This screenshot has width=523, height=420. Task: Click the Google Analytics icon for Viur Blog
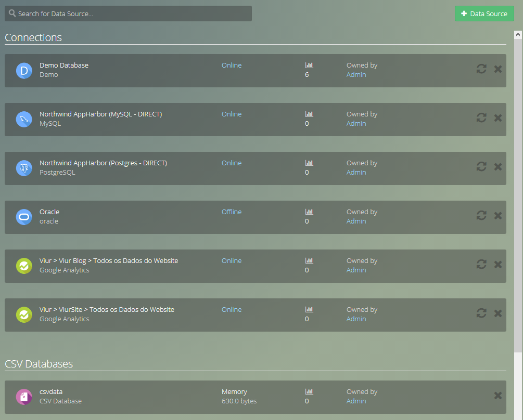24,266
